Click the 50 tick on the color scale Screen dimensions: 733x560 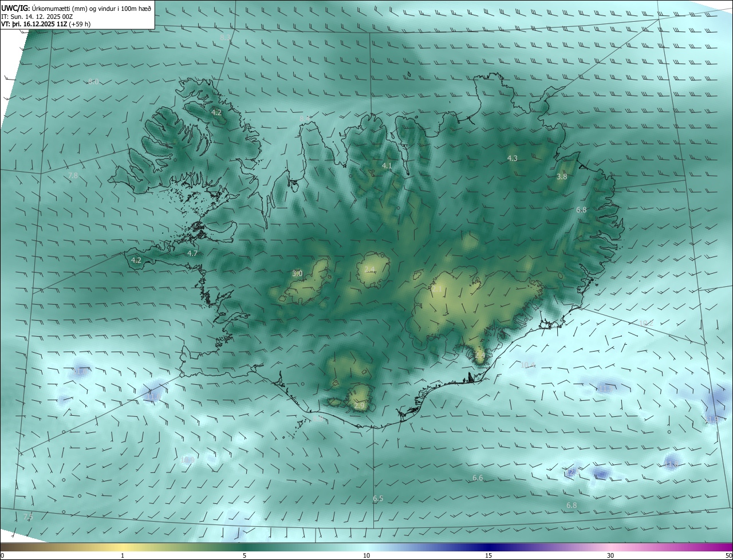click(x=728, y=555)
